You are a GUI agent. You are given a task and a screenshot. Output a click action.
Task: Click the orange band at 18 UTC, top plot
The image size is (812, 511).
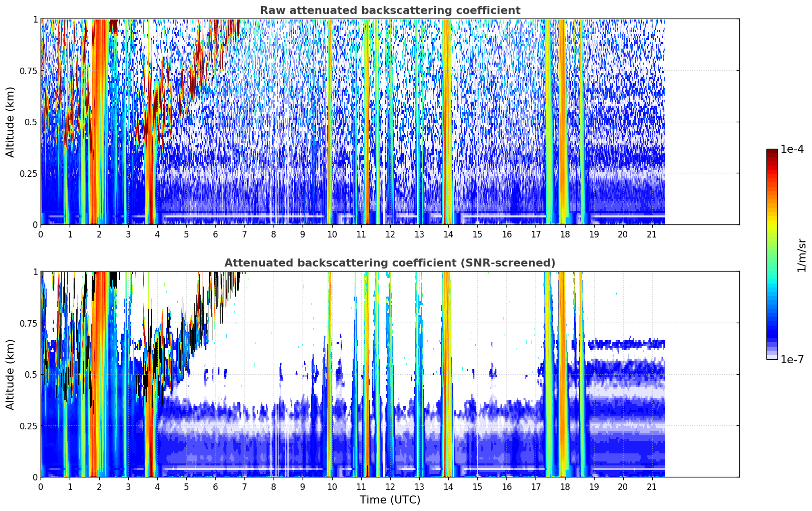click(562, 122)
